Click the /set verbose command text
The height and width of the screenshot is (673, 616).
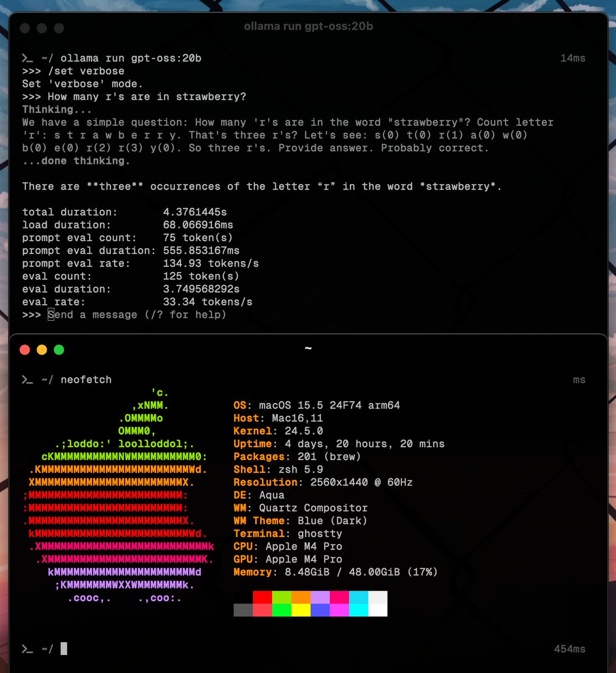click(x=91, y=71)
